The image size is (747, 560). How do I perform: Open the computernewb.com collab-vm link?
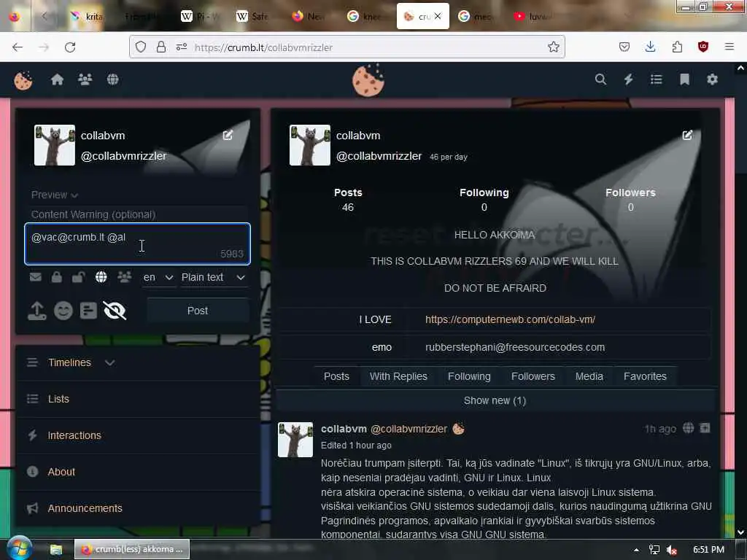tap(510, 319)
